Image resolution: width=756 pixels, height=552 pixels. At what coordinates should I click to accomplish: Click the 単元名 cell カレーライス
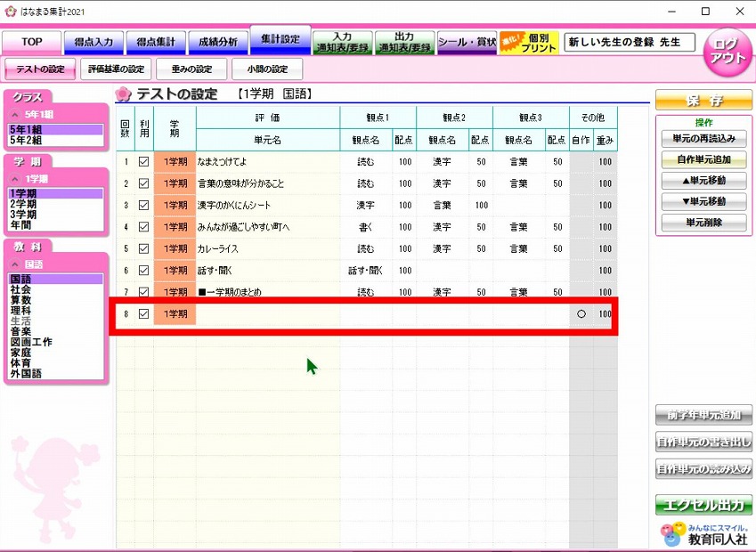click(268, 248)
